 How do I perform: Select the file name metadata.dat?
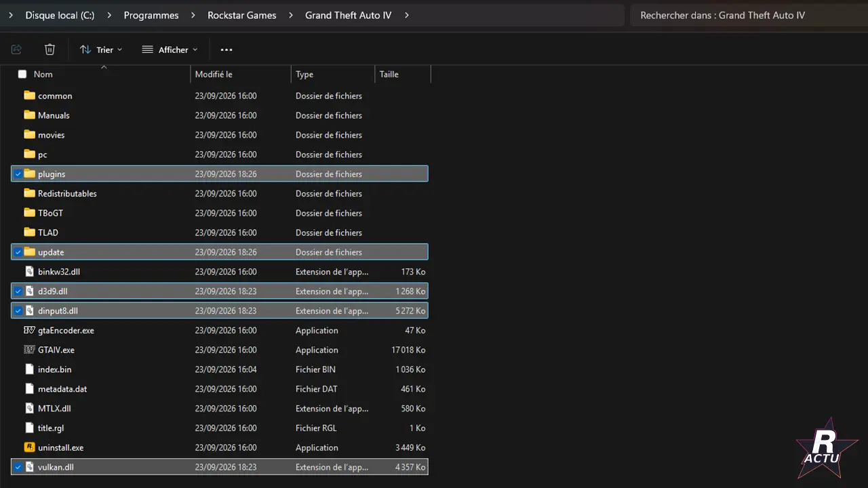62,390
